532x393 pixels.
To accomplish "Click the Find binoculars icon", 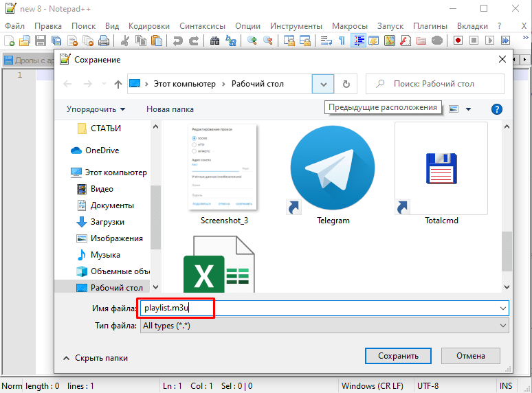I will click(x=214, y=41).
